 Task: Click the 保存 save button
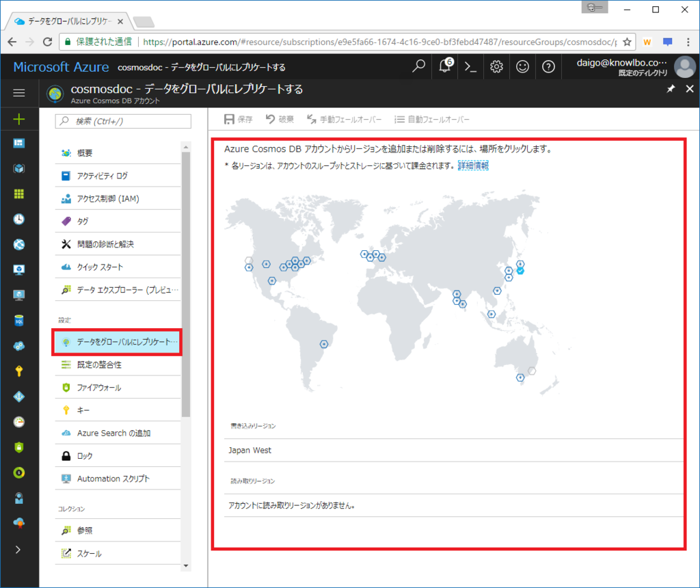click(x=239, y=119)
